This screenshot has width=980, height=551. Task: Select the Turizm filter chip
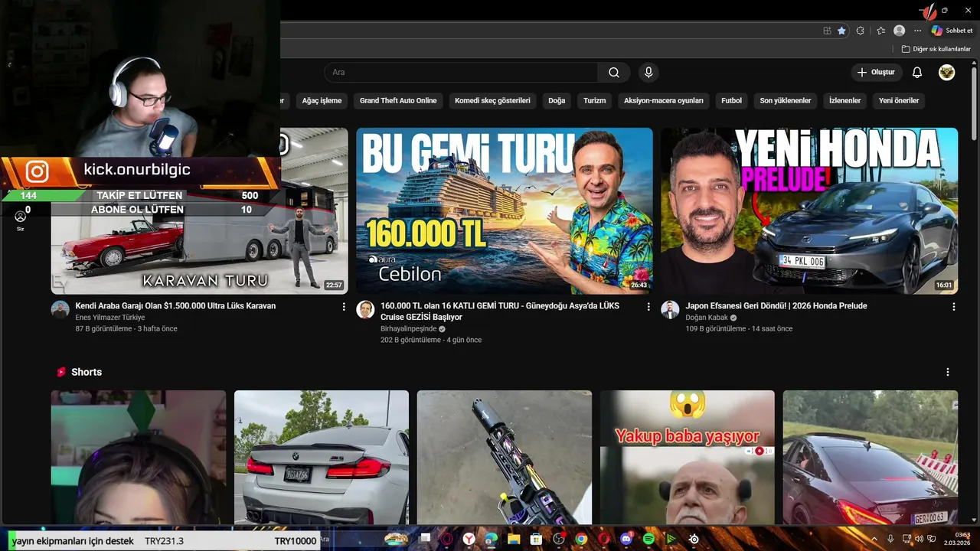[595, 100]
